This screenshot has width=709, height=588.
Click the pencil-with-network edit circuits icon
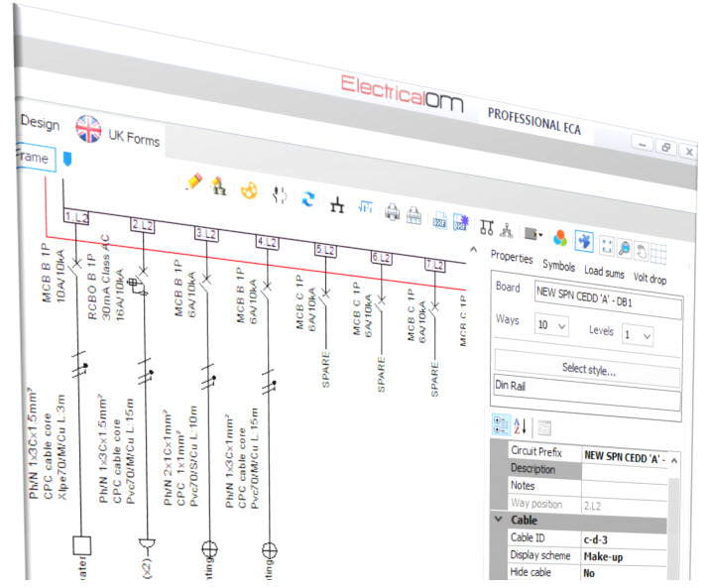[x=219, y=185]
